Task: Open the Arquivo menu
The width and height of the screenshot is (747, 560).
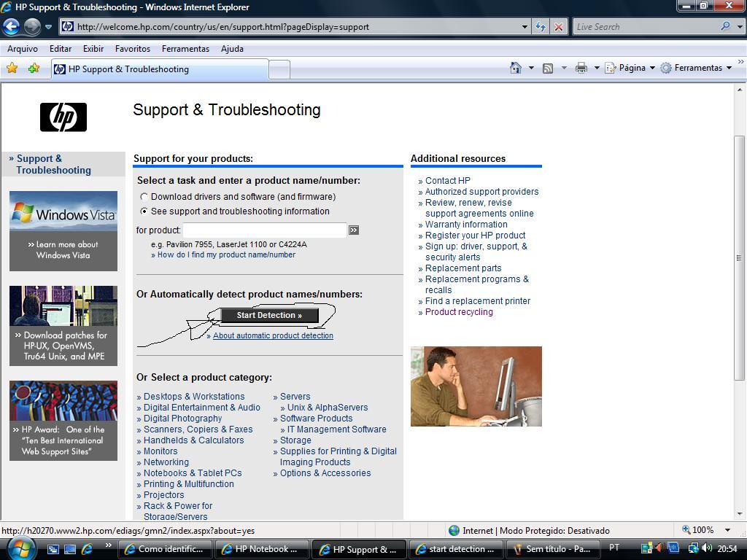Action: coord(23,49)
